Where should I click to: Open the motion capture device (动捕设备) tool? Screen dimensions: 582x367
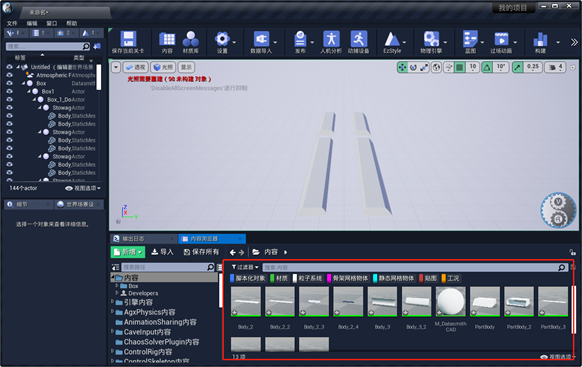click(x=359, y=39)
